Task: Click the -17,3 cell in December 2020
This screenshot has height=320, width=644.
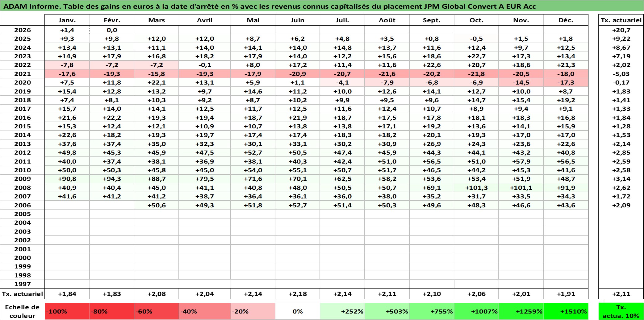Action: tap(566, 82)
